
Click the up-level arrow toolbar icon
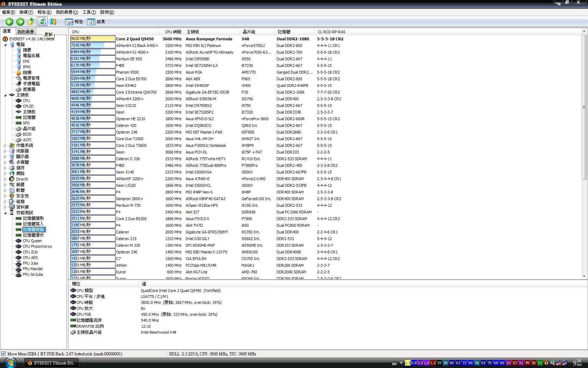tap(31, 22)
